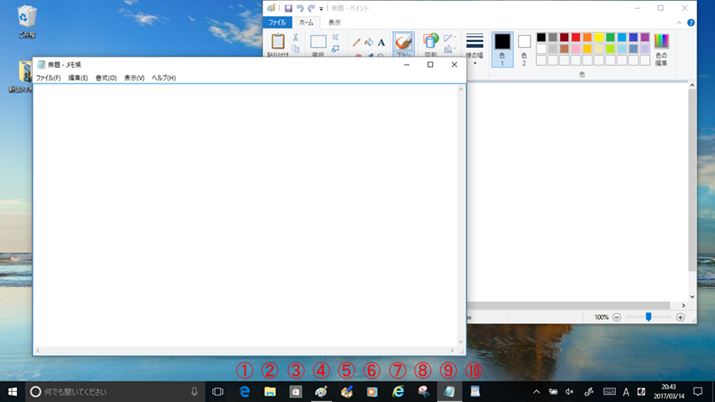The image size is (715, 402).
Task: Open the line width dropdown in Paint
Action: click(x=475, y=48)
